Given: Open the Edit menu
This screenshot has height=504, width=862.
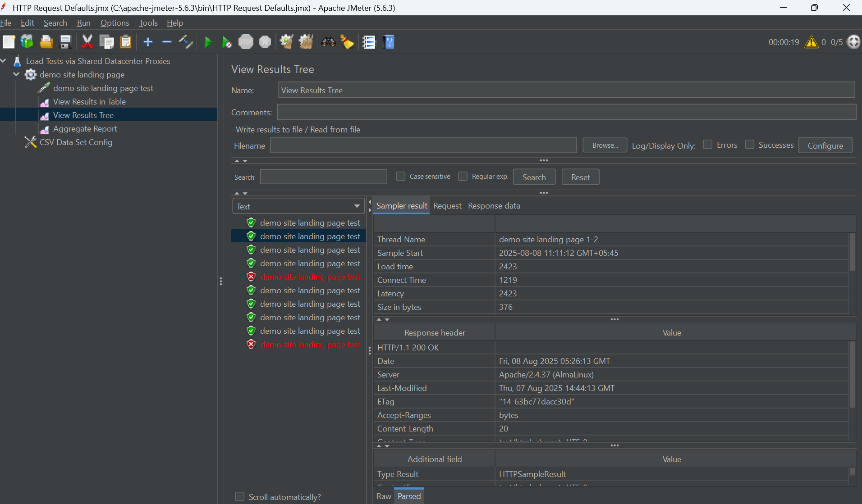Looking at the screenshot, I should [x=27, y=23].
